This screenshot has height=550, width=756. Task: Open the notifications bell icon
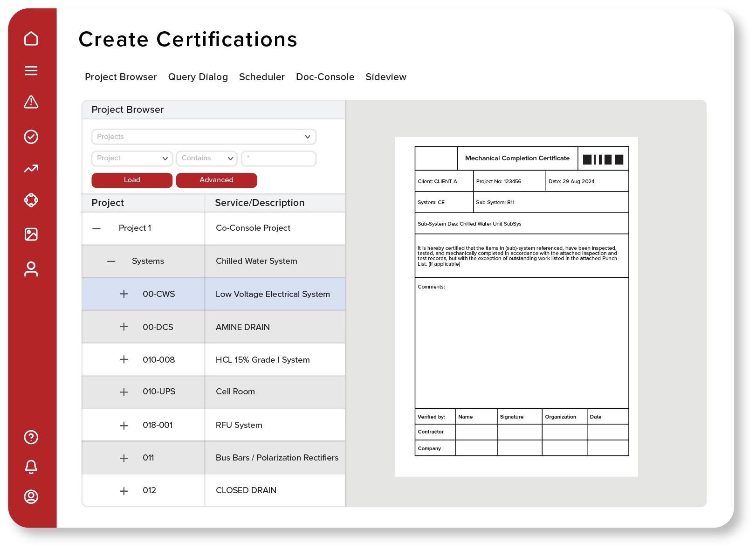point(31,467)
